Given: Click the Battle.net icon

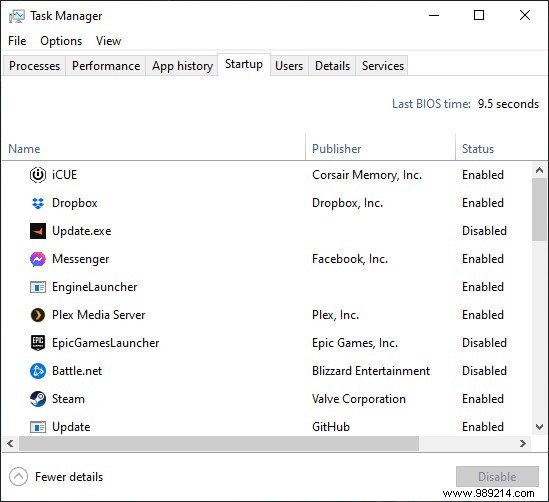Looking at the screenshot, I should 38,371.
